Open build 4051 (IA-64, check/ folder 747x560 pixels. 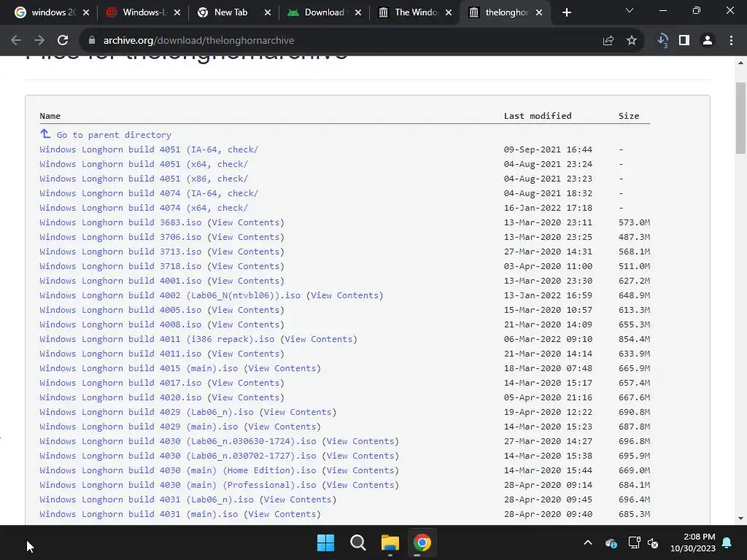pos(149,149)
